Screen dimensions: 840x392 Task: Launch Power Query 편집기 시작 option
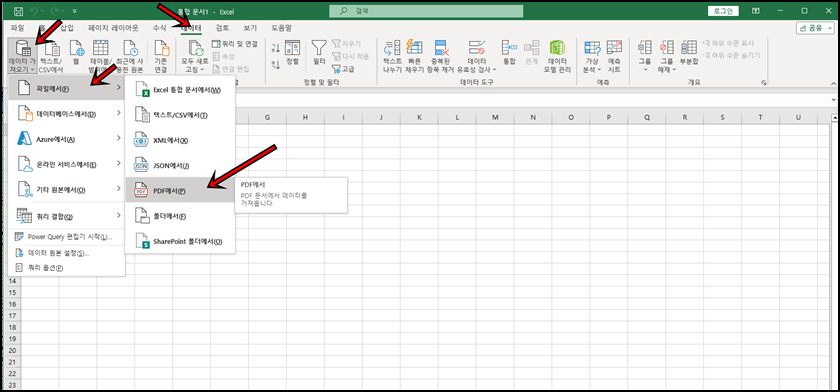[66, 237]
